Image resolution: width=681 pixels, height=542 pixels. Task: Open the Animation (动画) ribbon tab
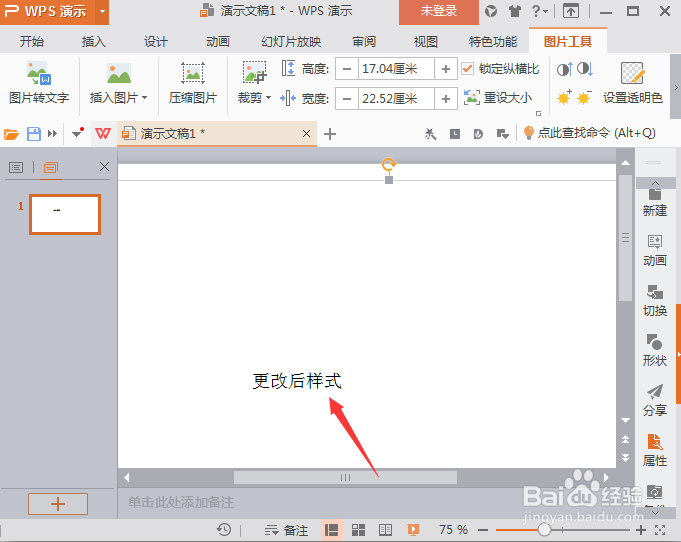point(218,42)
